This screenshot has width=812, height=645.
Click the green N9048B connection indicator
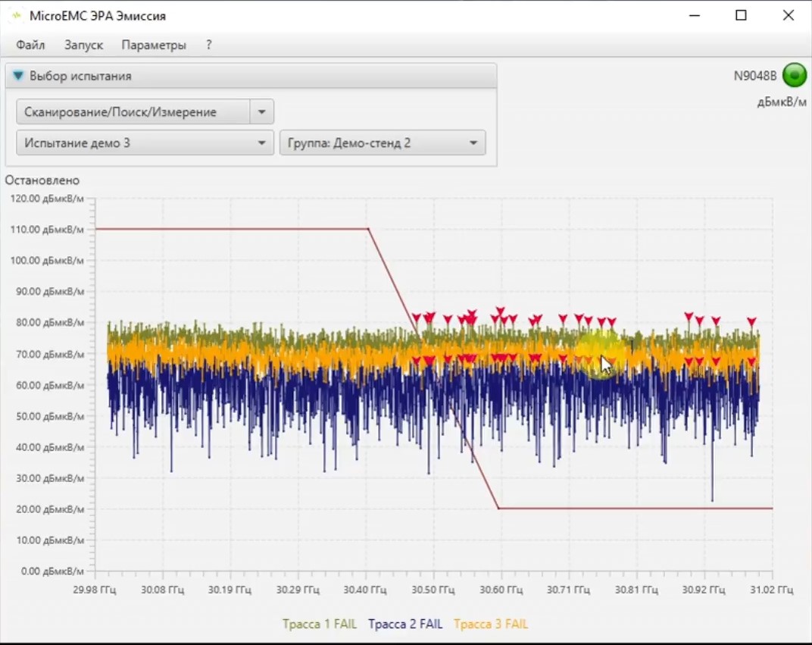(x=795, y=75)
